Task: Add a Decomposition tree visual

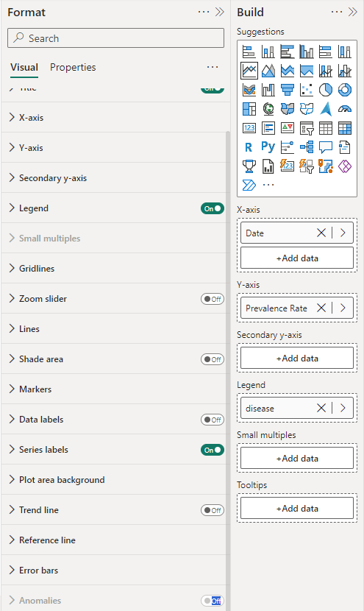Action: point(307,147)
